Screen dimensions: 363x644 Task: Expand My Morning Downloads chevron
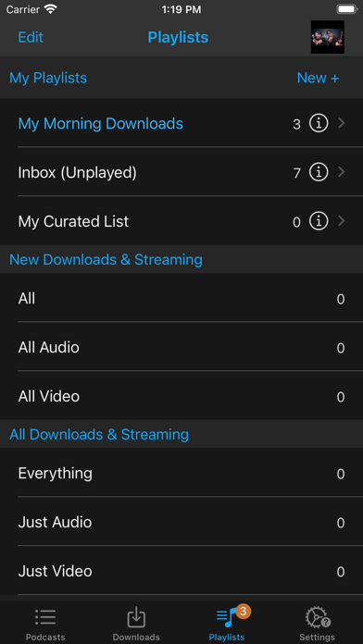pos(341,123)
